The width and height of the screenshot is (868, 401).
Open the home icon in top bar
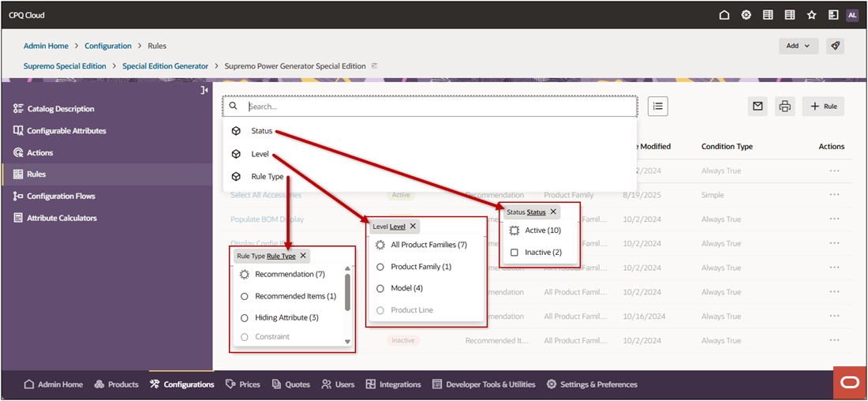(x=724, y=16)
